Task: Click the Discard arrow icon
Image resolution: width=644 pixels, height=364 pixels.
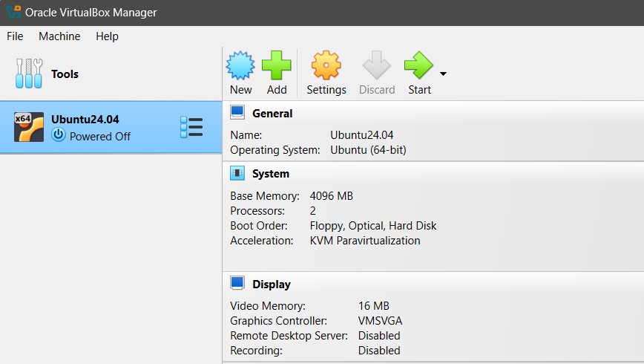Action: coord(377,65)
